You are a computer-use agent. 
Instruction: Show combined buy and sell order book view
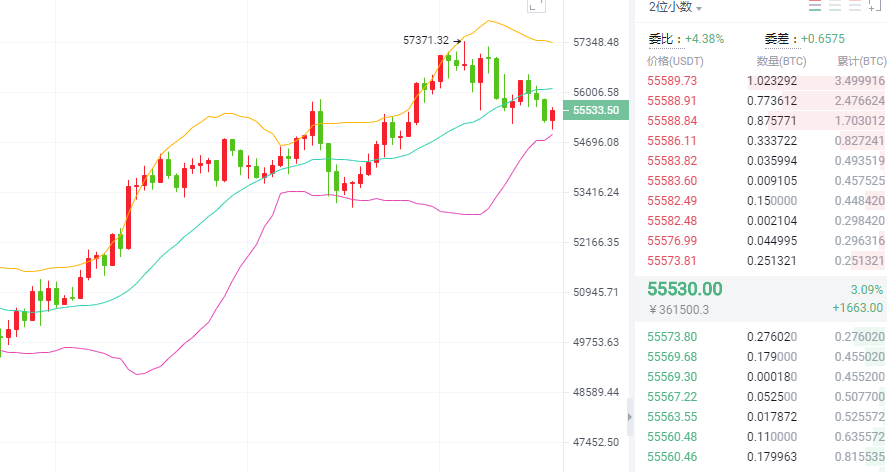coord(814,7)
